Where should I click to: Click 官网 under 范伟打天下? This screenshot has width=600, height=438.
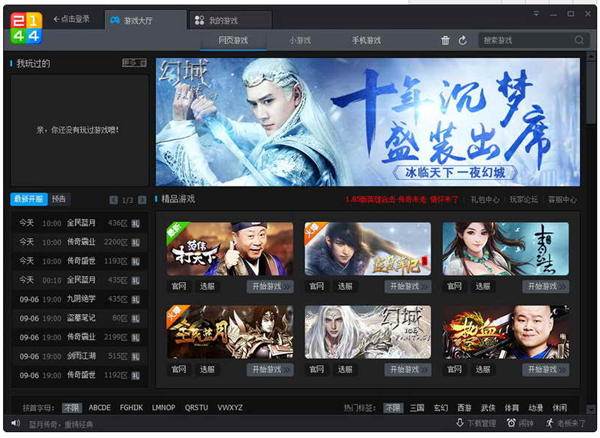point(179,286)
